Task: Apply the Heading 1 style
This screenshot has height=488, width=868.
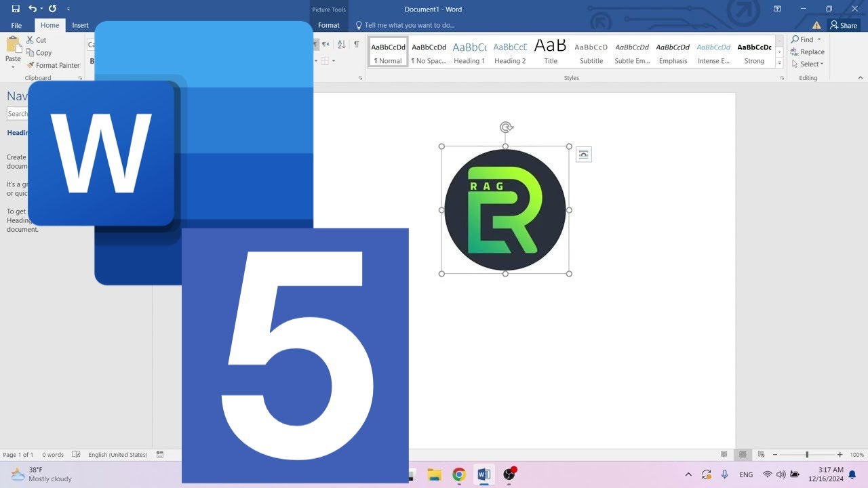Action: pyautogui.click(x=469, y=52)
